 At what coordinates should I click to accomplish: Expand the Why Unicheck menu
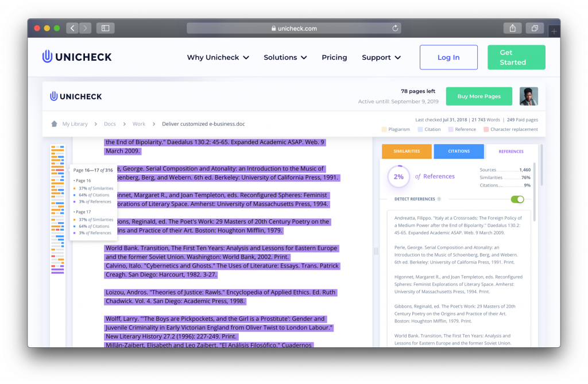pos(218,57)
